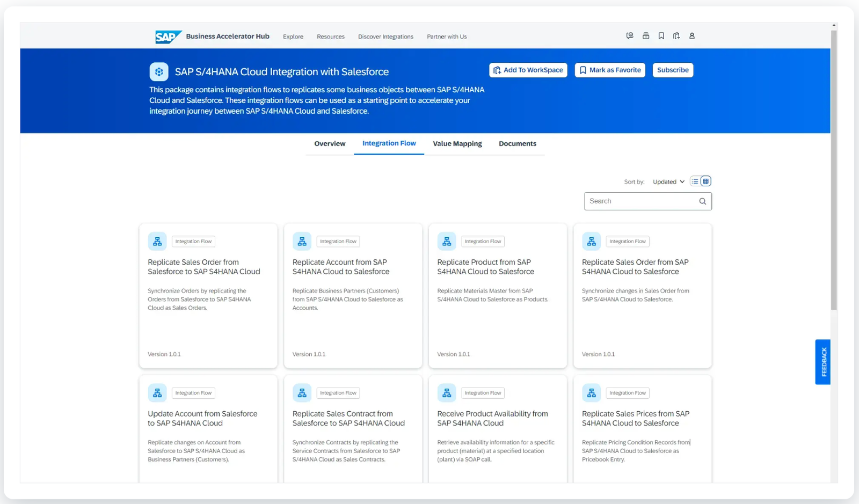Viewport: 859px width, 504px height.
Task: Focus the Search input field
Action: (640, 201)
